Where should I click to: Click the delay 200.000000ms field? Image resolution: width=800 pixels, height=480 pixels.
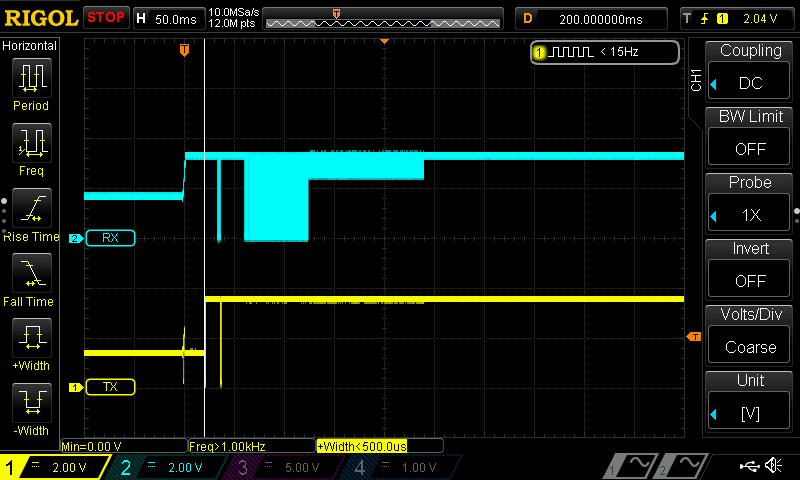click(591, 19)
